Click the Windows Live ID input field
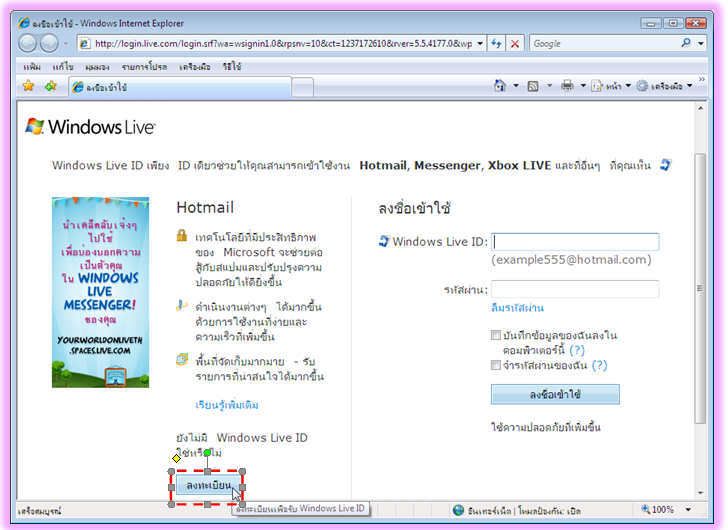This screenshot has height=530, width=728. pos(575,242)
